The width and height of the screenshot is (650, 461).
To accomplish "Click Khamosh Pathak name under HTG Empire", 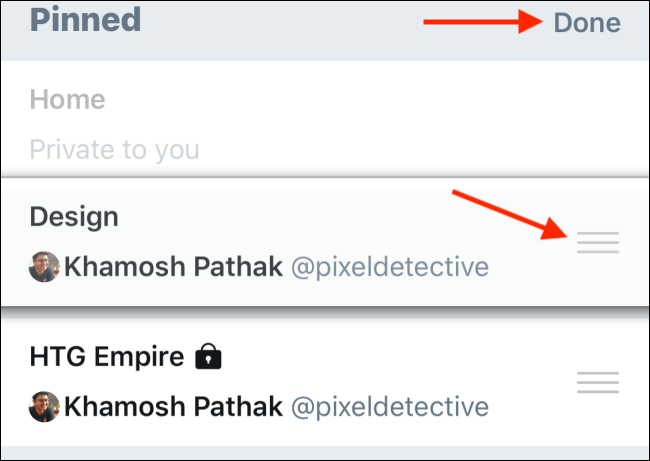I will pyautogui.click(x=172, y=407).
